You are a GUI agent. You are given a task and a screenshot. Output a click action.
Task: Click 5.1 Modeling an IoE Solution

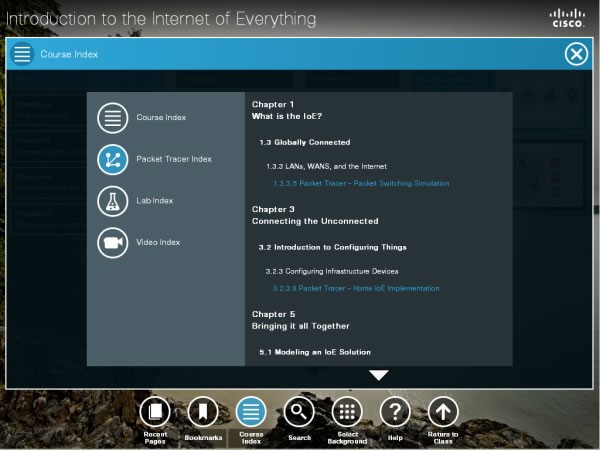315,352
